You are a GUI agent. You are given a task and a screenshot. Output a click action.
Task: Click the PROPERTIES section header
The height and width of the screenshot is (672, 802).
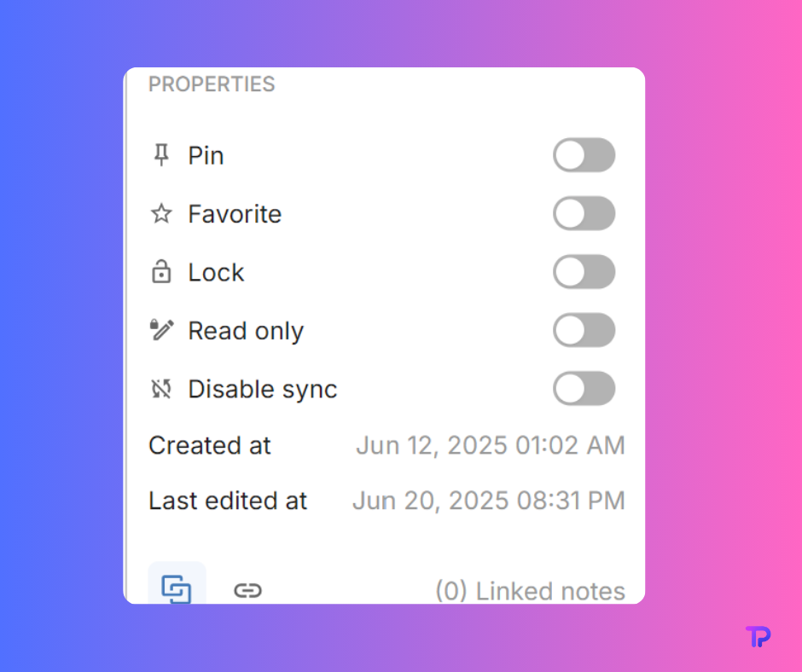point(212,84)
